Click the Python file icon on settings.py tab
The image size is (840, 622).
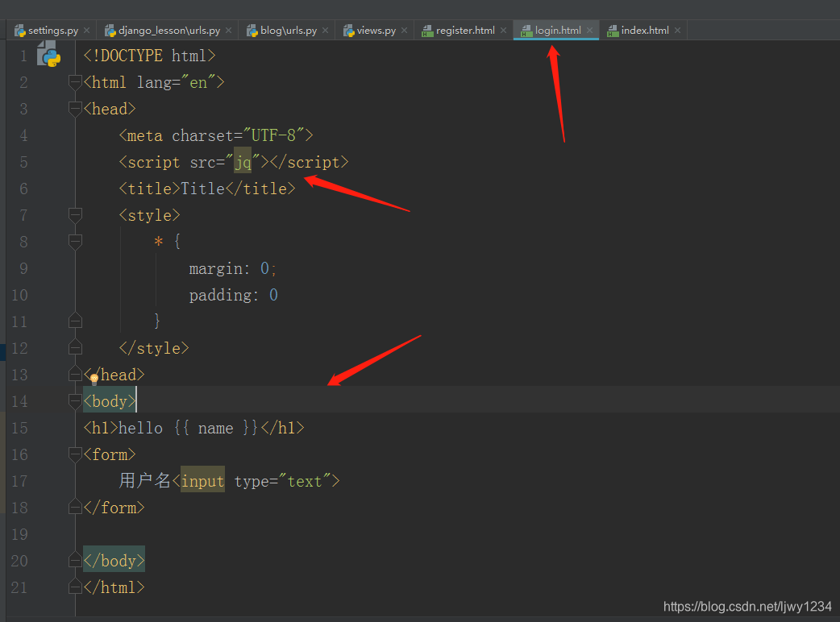pos(20,31)
